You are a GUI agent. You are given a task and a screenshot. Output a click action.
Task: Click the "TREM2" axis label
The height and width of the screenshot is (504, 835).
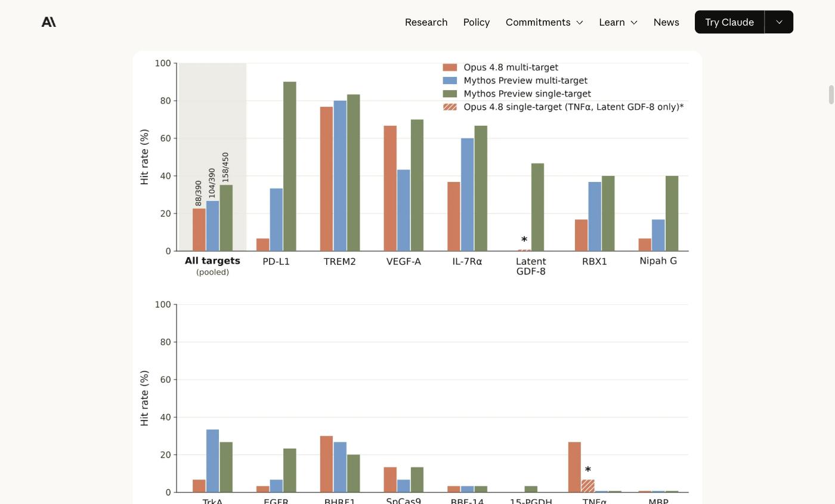340,261
